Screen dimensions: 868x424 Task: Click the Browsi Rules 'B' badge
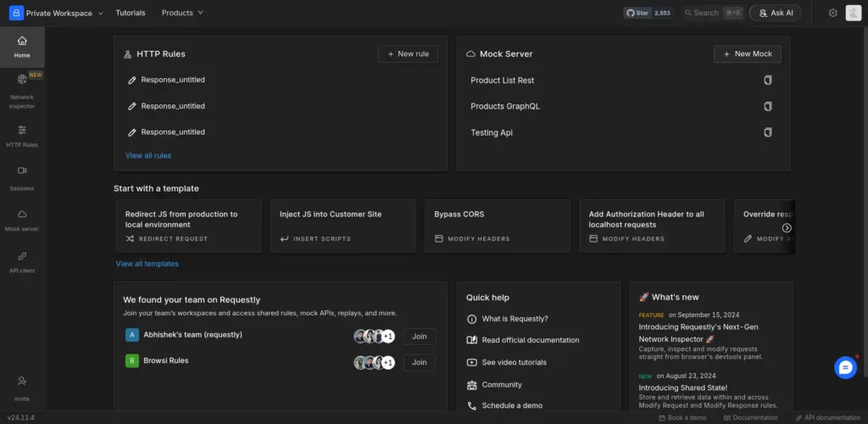131,361
